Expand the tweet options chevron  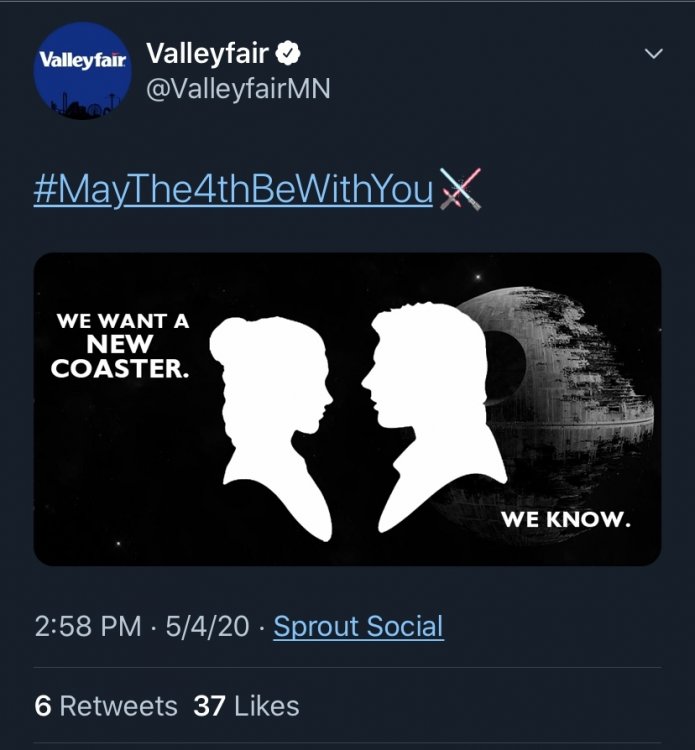(x=653, y=53)
